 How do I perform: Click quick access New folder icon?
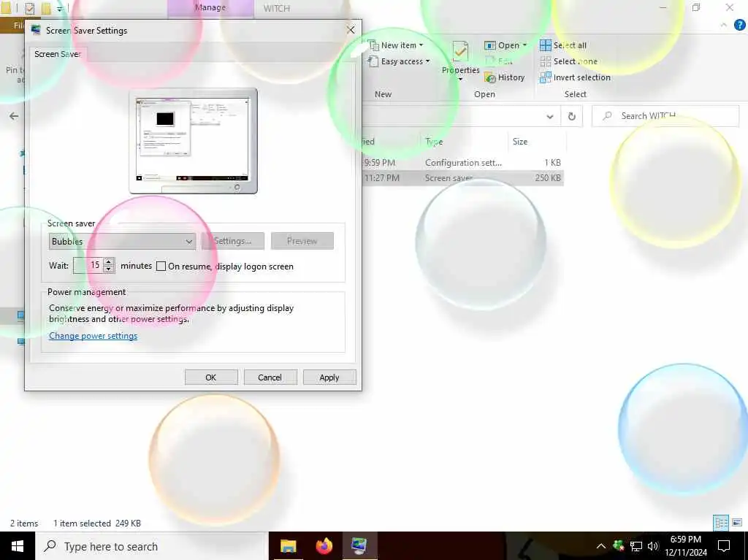pos(46,8)
